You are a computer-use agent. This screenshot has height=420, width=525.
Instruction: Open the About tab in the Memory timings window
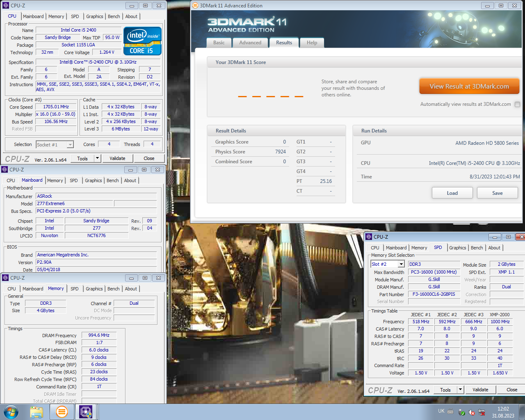click(x=131, y=289)
